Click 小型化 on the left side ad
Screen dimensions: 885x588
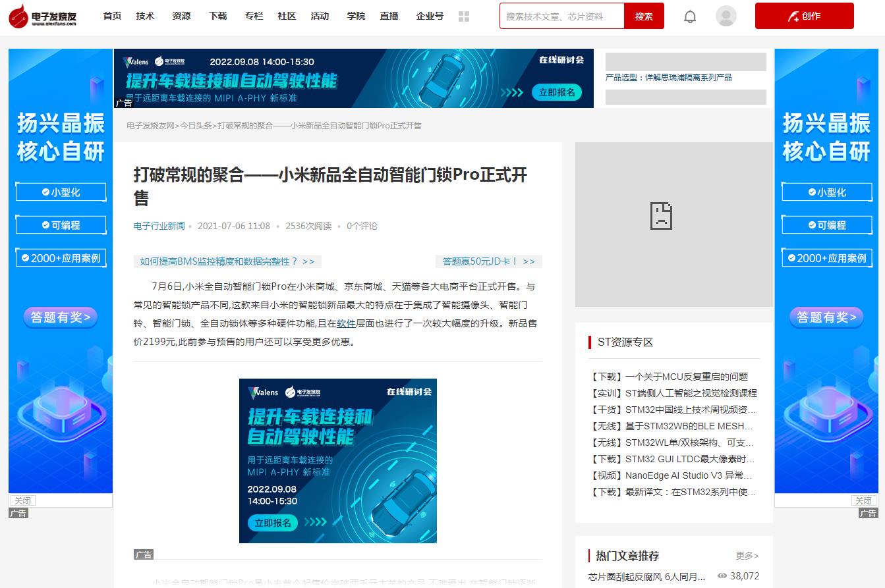tap(61, 192)
